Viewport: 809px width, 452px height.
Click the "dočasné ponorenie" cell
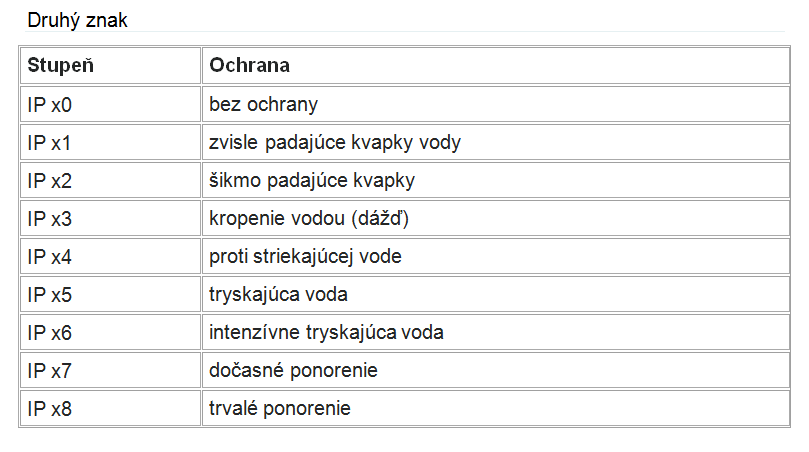(293, 370)
